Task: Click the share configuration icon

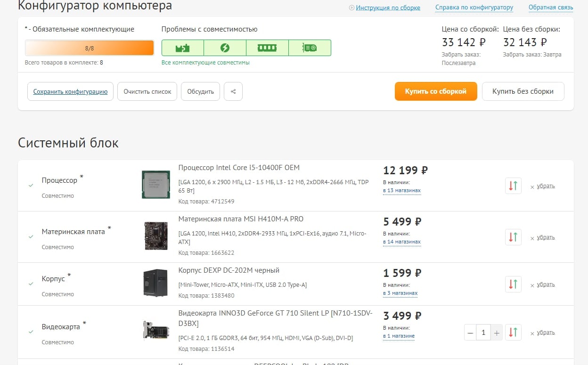Action: pyautogui.click(x=233, y=91)
